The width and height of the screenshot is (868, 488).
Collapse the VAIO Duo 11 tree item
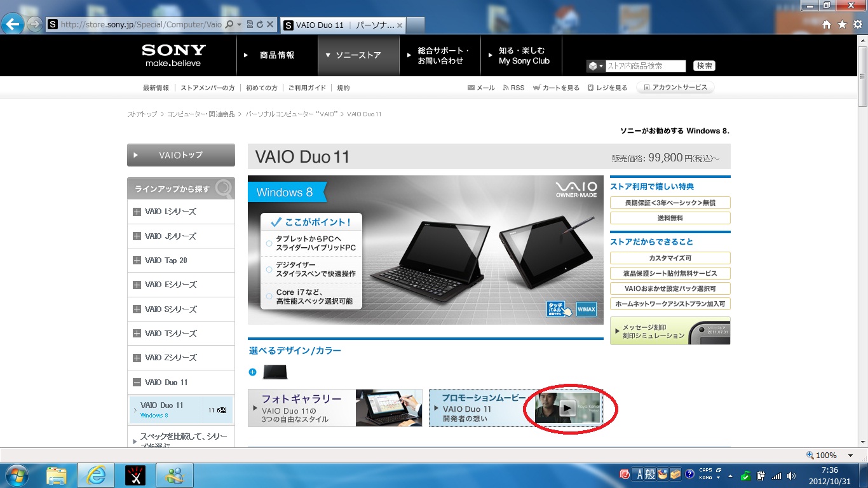pyautogui.click(x=137, y=383)
